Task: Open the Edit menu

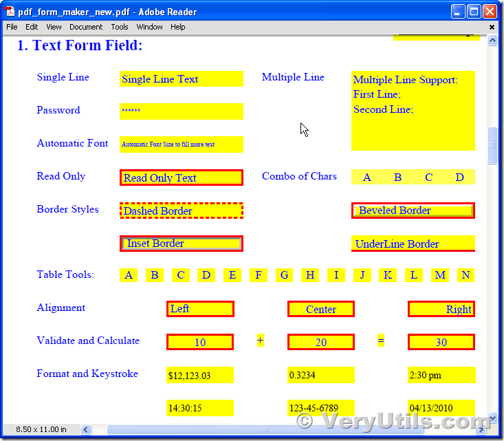Action: coord(32,27)
